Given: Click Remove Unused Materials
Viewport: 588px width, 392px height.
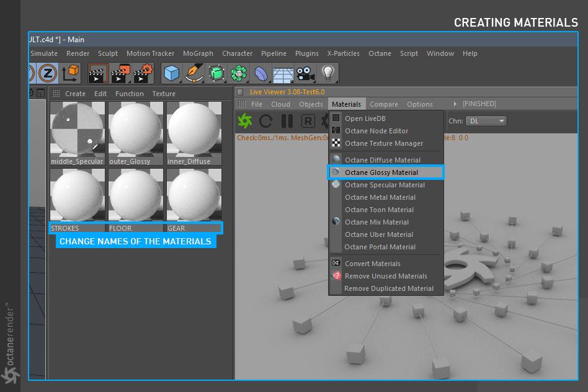Looking at the screenshot, I should coord(386,276).
